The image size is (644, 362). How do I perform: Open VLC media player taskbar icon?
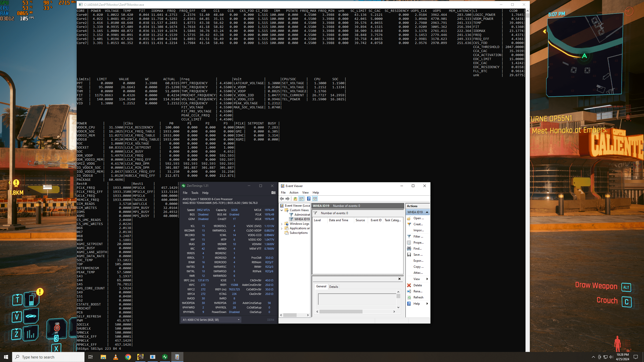tap(115, 357)
